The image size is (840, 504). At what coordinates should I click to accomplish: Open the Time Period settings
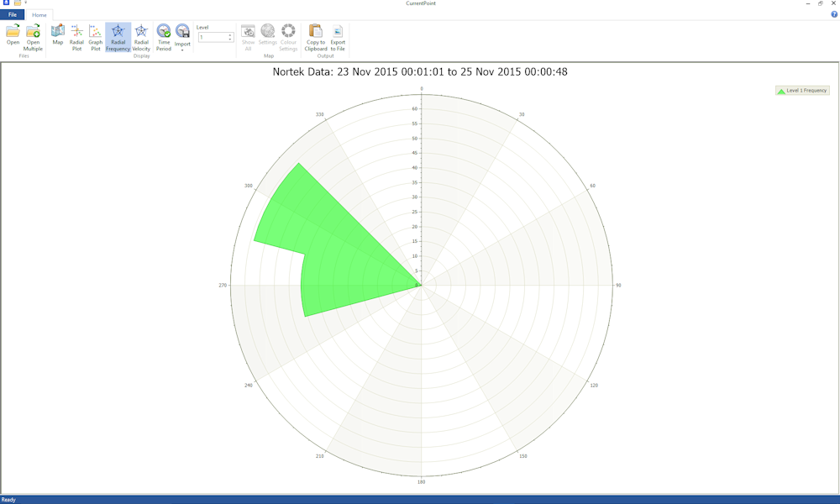point(164,37)
